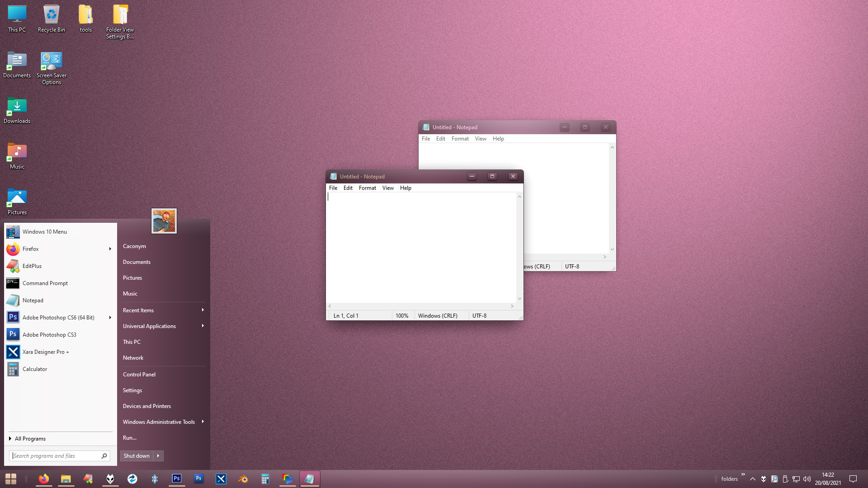Expand All Programs list
The height and width of the screenshot is (488, 868).
(x=27, y=439)
